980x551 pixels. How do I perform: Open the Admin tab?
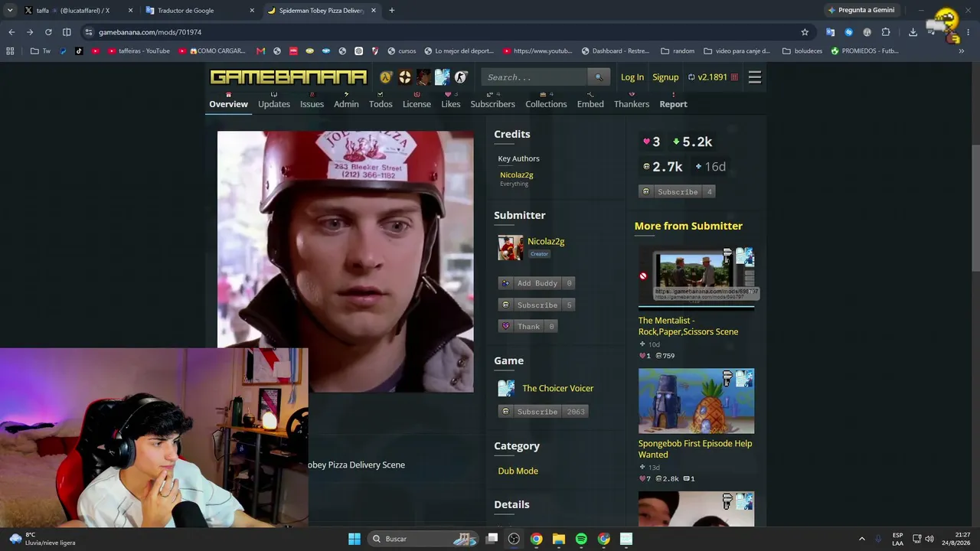(x=346, y=104)
